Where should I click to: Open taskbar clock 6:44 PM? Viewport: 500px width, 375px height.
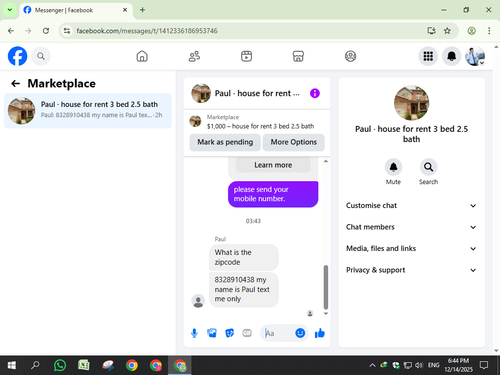point(458,365)
